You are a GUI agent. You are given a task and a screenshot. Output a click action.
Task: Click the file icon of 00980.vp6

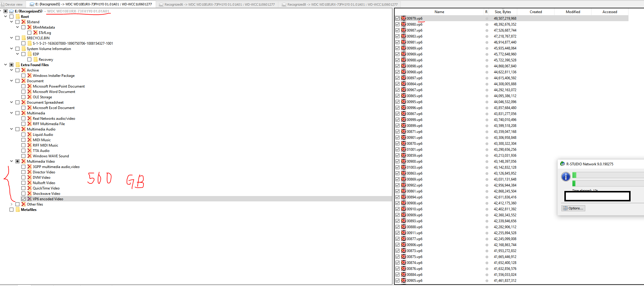(x=404, y=24)
